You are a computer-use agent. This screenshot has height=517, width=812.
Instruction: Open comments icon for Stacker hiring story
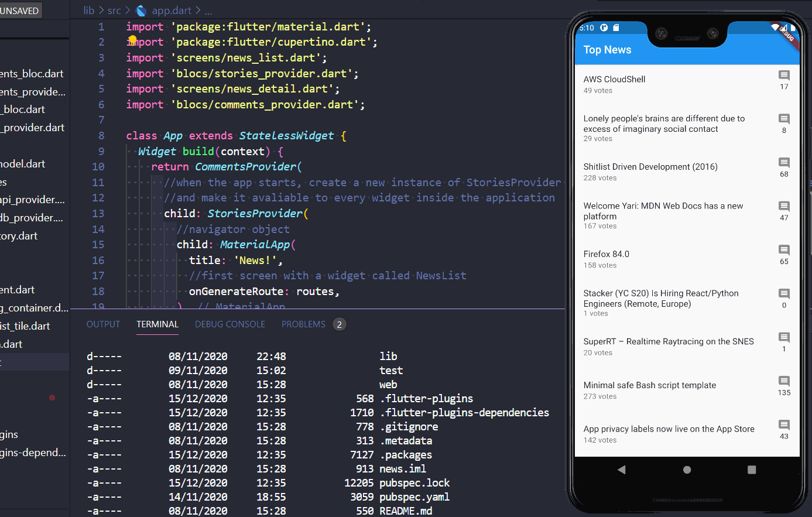(784, 293)
